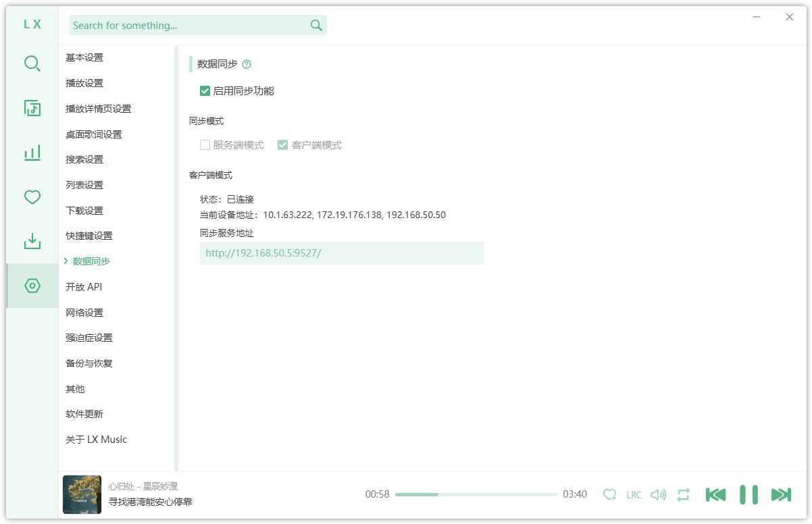Open 播放设置 settings section
812x524 pixels.
click(84, 83)
